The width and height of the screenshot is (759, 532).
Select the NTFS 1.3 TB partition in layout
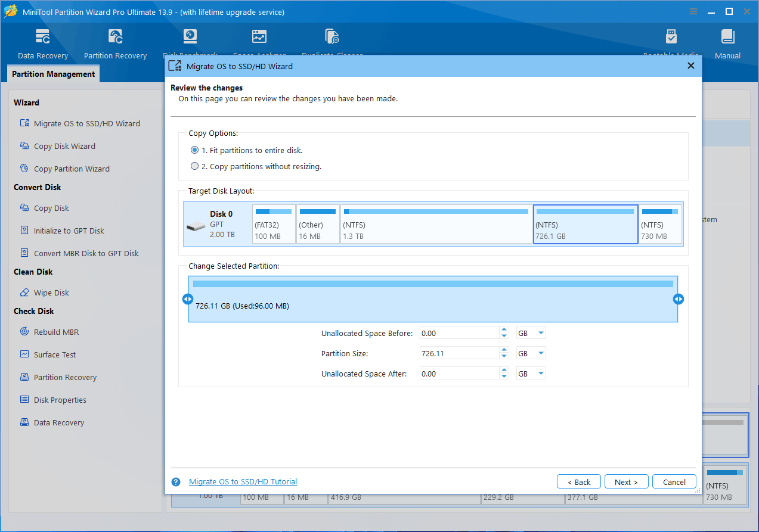pos(436,224)
